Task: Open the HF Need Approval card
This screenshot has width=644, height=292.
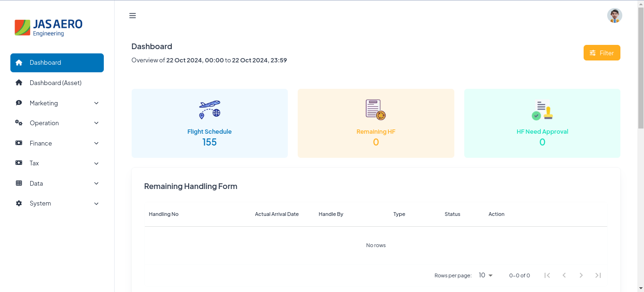Action: pos(542,123)
